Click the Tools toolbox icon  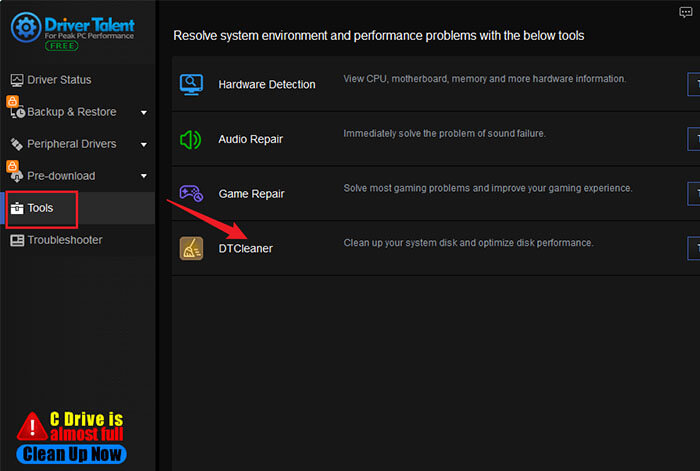coord(17,208)
